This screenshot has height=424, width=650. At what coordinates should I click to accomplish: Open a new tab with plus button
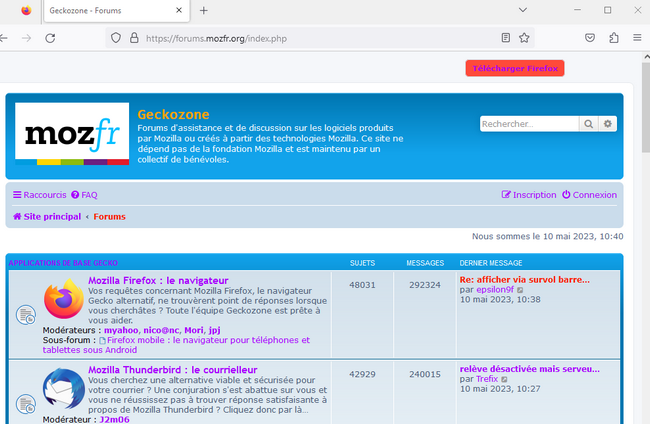[204, 11]
